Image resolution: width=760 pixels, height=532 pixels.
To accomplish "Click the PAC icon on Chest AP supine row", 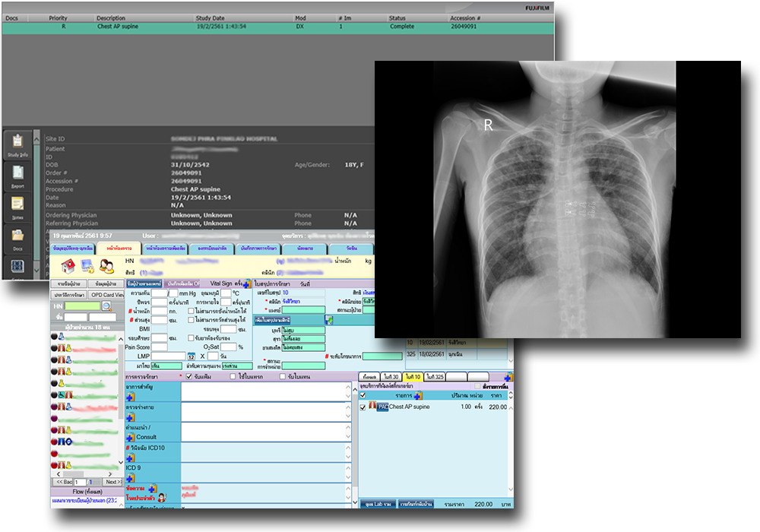I will [x=383, y=407].
